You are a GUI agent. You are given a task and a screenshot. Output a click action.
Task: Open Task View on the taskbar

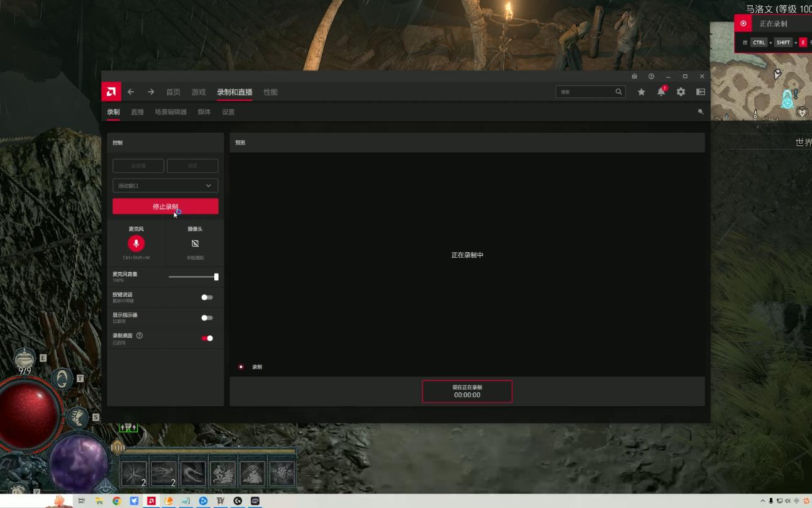point(82,501)
